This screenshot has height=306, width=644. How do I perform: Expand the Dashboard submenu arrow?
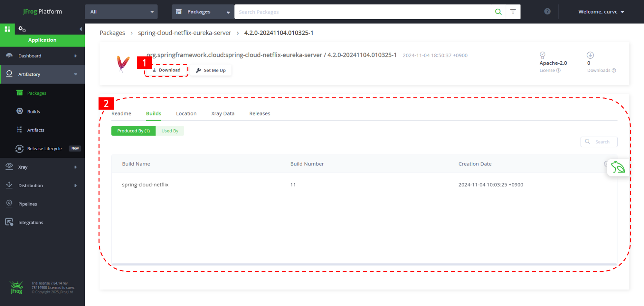75,56
